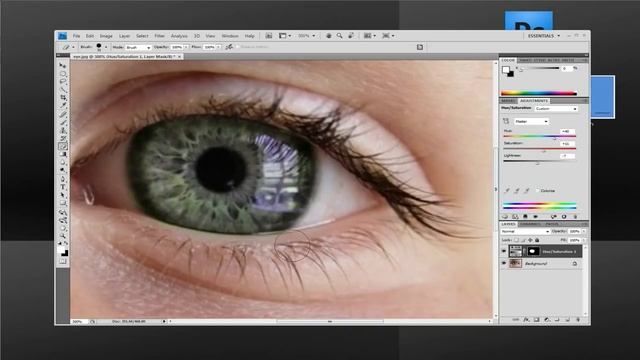Select the Zoom tool in toolbox
The image size is (640, 360).
pyautogui.click(x=63, y=236)
